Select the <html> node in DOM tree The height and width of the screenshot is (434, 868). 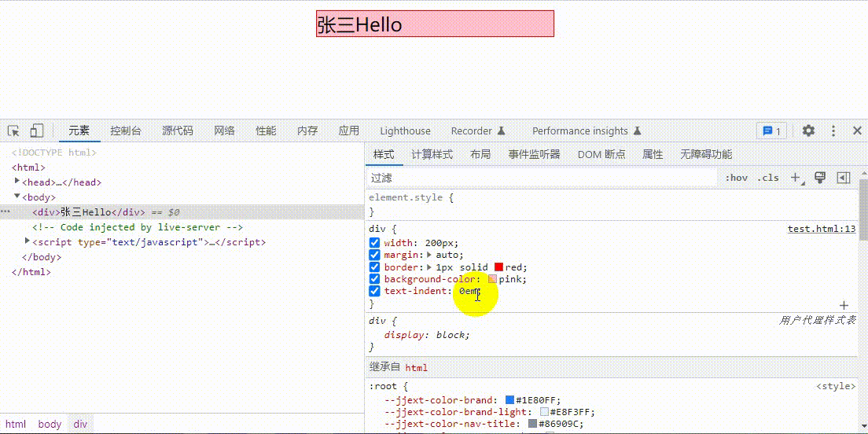pyautogui.click(x=28, y=167)
